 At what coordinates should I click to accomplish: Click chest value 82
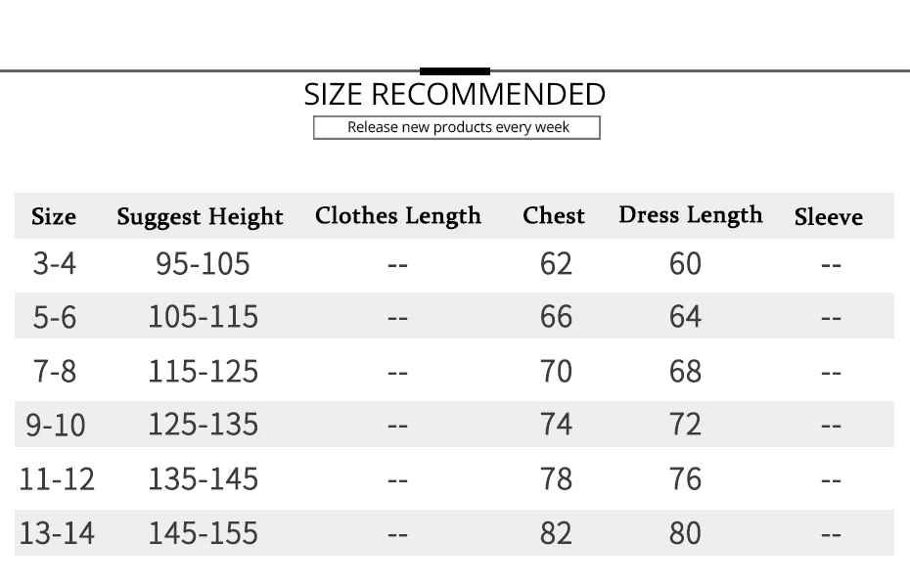pyautogui.click(x=556, y=533)
